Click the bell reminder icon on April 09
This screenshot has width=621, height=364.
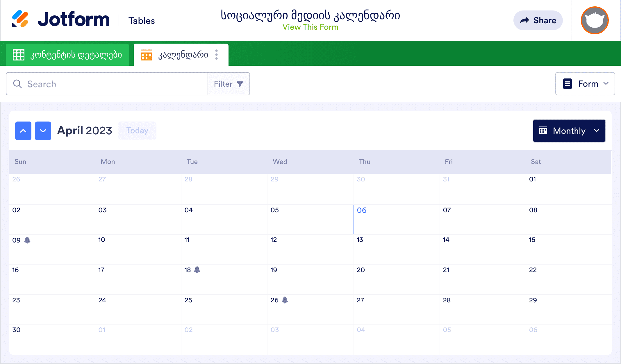27,240
